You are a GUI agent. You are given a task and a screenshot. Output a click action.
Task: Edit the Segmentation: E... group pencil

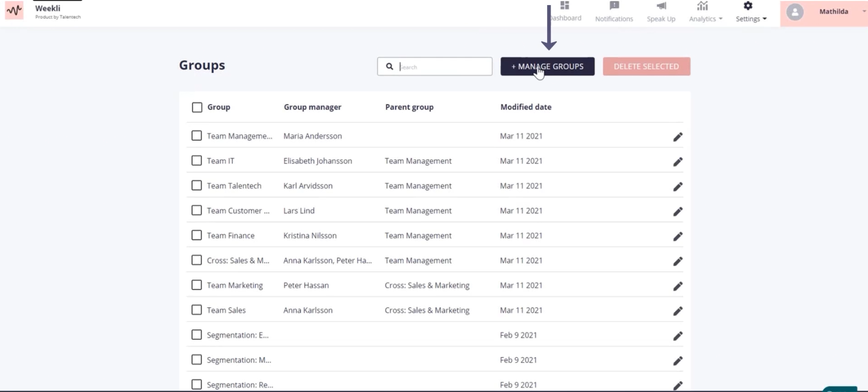[x=677, y=336]
